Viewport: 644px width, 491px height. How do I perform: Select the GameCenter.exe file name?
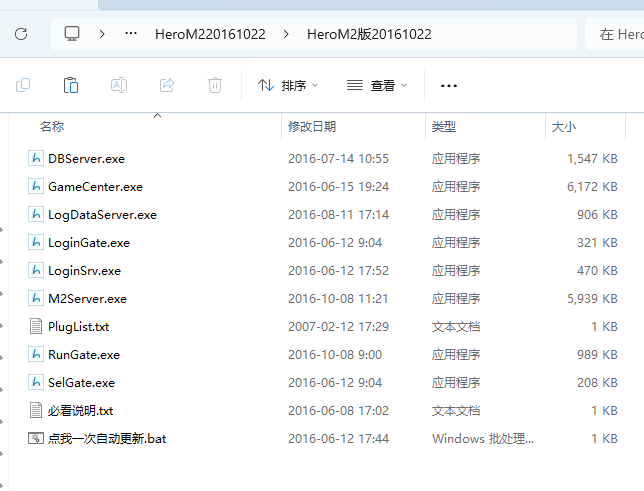(x=95, y=187)
